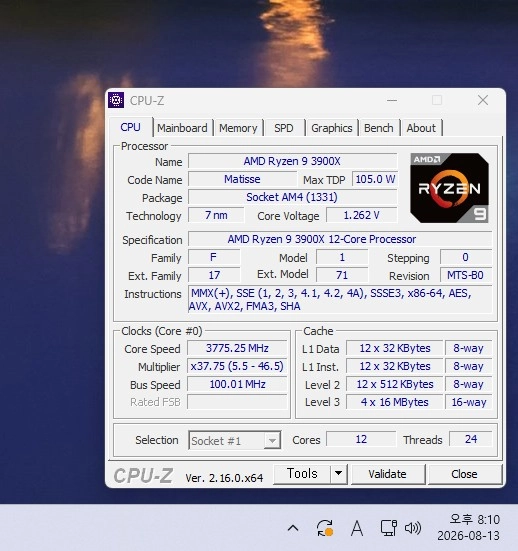Click the Cores value 12

point(361,439)
